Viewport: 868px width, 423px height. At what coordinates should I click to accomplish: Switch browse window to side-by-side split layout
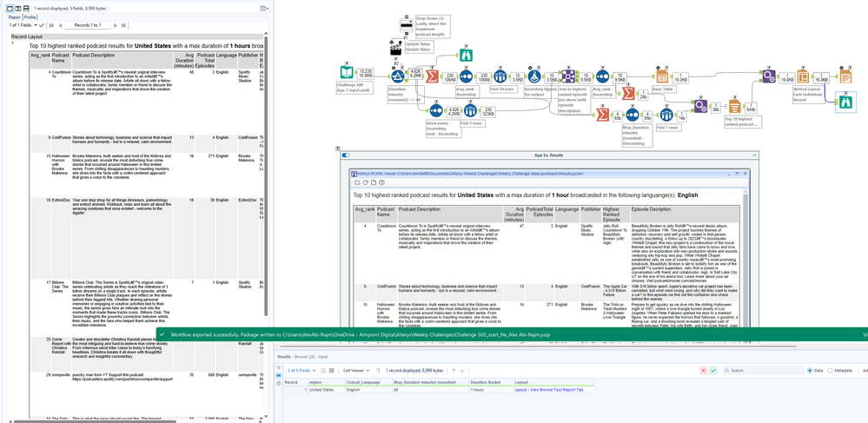(18, 9)
